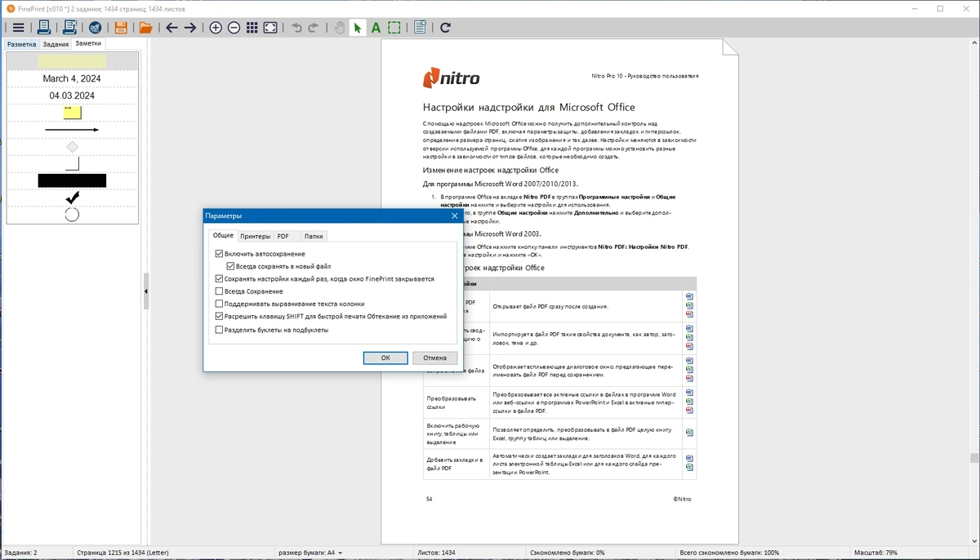Click 'Листов: 1434' in the status bar
The image size is (980, 560).
(436, 553)
